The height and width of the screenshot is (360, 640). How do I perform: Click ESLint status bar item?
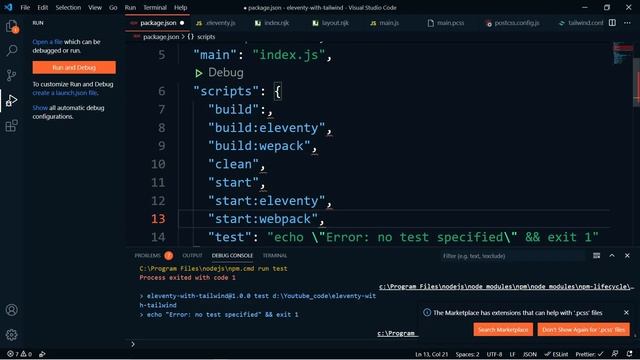(x=556, y=354)
